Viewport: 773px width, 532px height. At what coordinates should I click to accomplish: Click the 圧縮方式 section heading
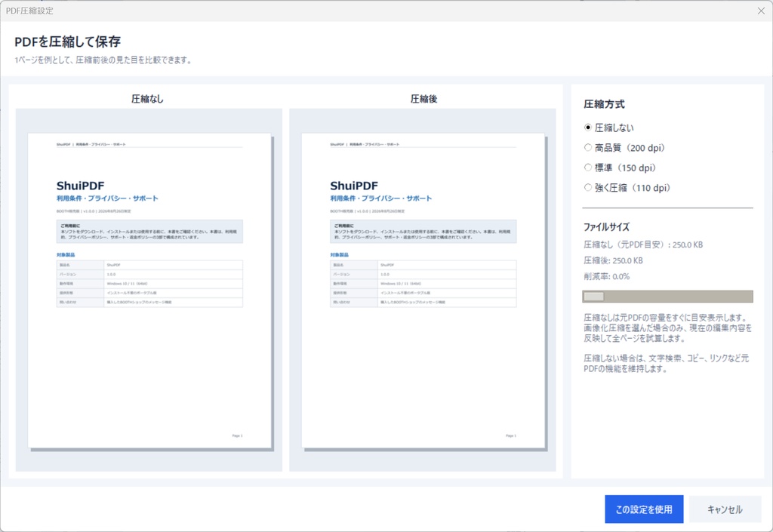(604, 104)
